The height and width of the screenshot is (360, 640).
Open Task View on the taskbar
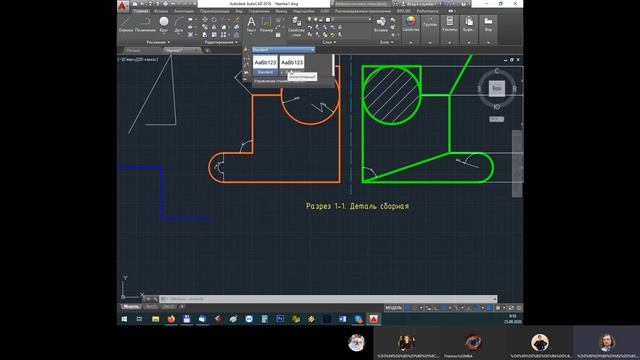point(140,319)
